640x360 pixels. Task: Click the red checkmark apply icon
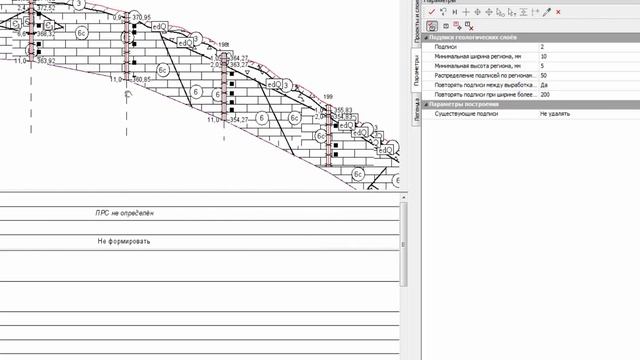[432, 12]
